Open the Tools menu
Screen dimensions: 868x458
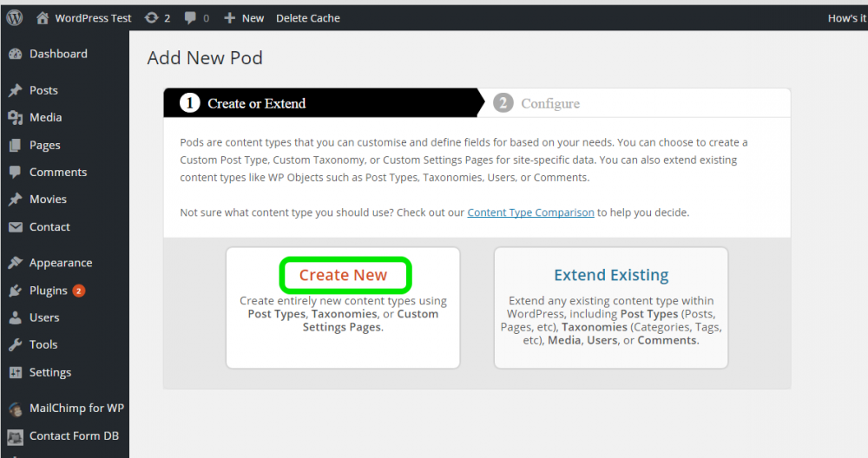click(43, 344)
